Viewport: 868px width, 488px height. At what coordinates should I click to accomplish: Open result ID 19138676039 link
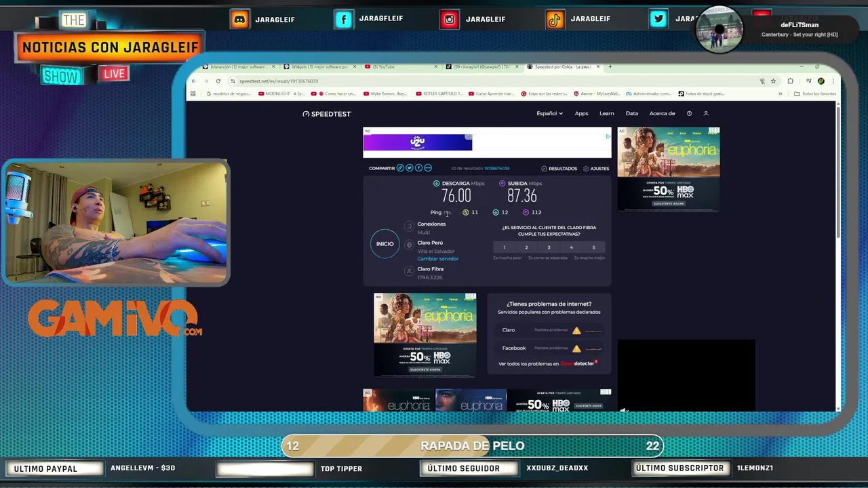tap(497, 169)
